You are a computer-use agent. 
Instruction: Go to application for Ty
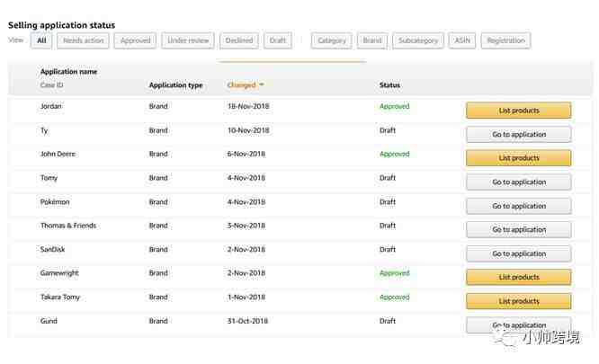[519, 134]
